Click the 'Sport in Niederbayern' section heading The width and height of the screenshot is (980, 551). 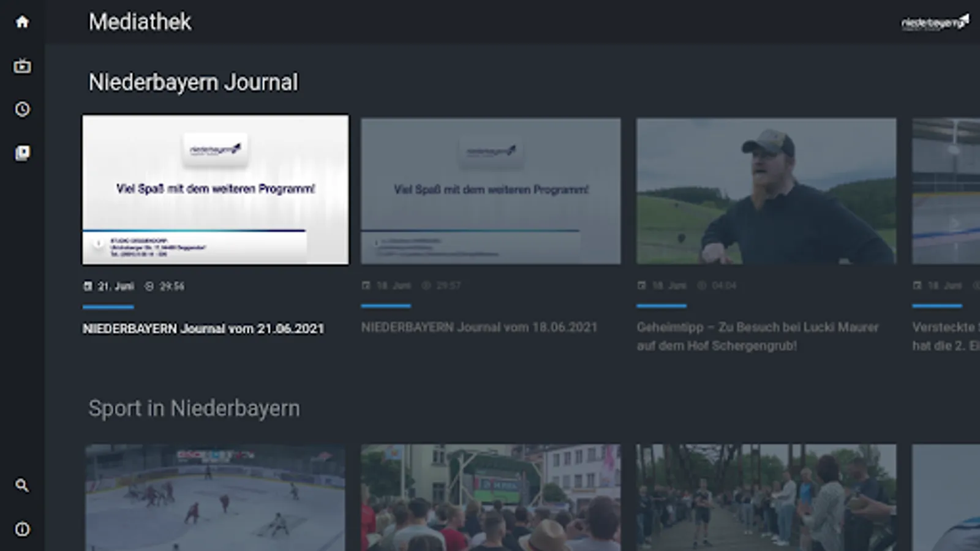point(194,408)
